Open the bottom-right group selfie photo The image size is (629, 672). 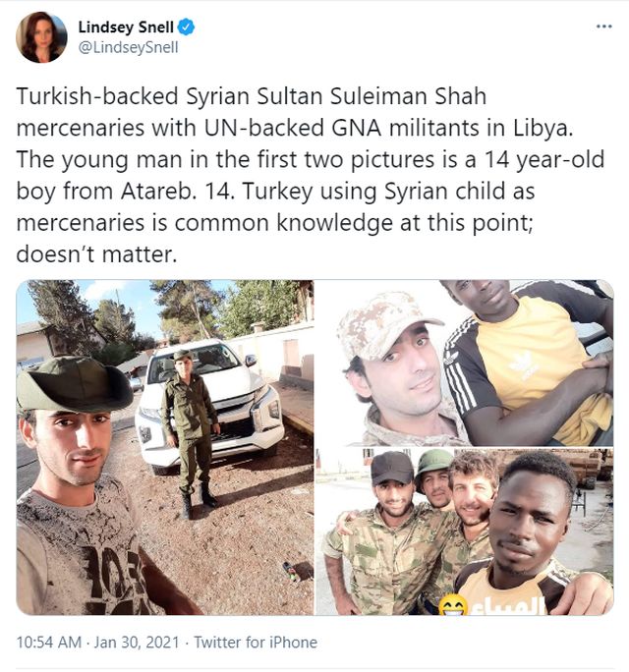pos(465,532)
